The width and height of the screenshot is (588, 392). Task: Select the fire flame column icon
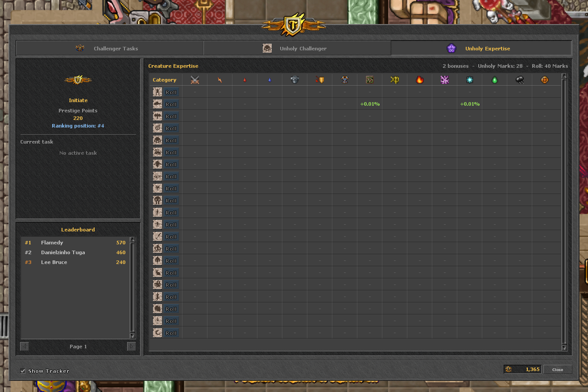tap(419, 80)
